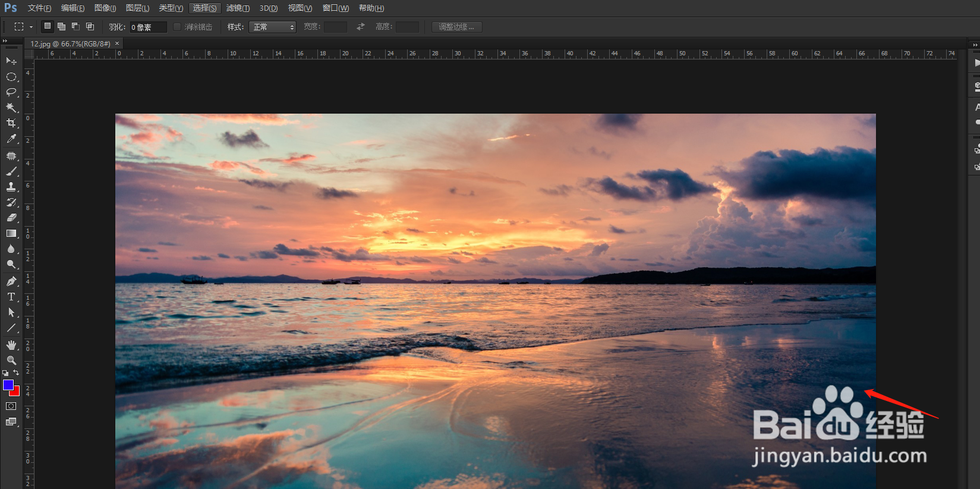Select the Crop tool

(x=11, y=123)
